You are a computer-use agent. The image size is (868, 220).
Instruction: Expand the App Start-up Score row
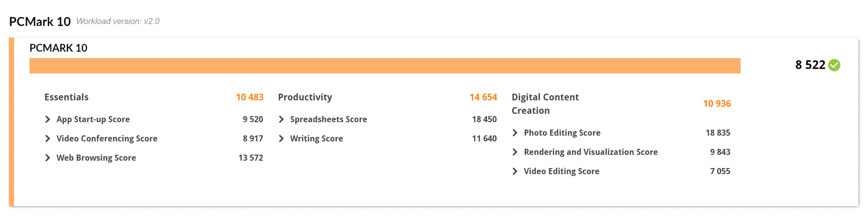[x=48, y=120]
